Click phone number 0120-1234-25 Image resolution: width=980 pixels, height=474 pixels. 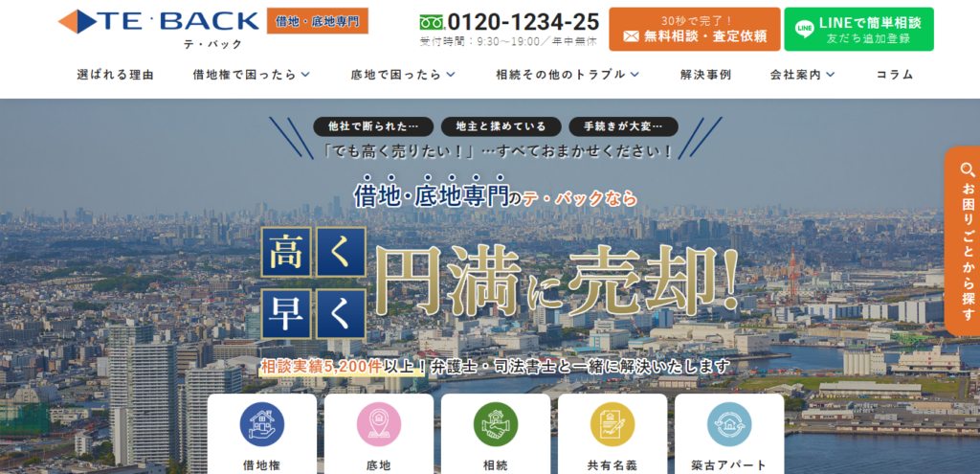click(523, 22)
